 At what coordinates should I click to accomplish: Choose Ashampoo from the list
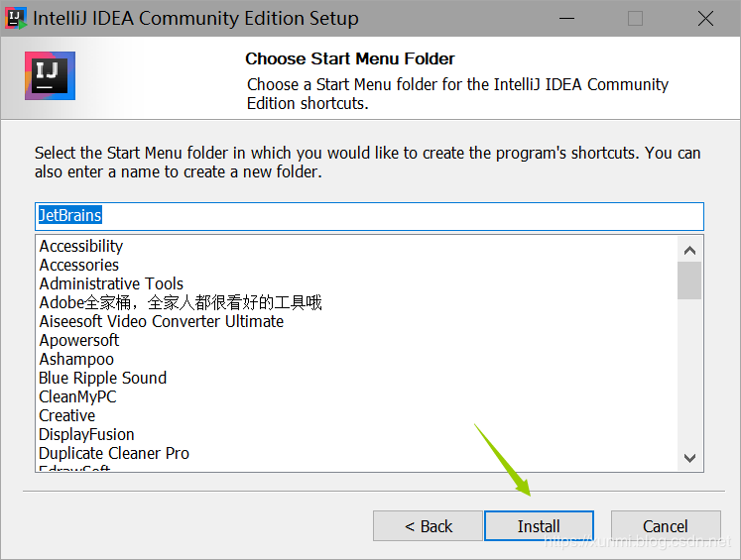76,359
